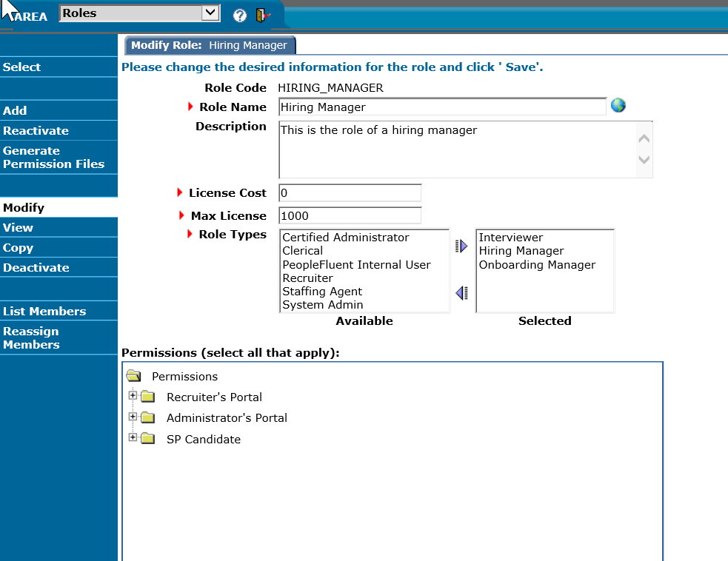Select Certified Administrator in Available list

pyautogui.click(x=345, y=237)
